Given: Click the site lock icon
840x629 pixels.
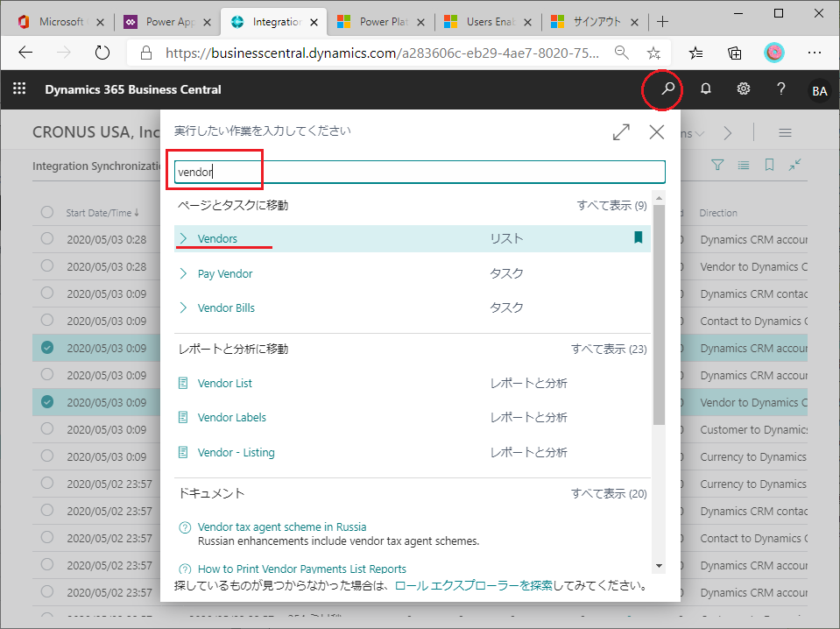Looking at the screenshot, I should pyautogui.click(x=145, y=53).
